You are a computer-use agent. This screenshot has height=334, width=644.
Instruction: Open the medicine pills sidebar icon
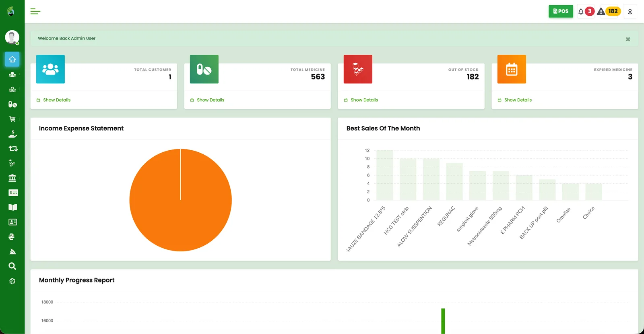pyautogui.click(x=12, y=104)
